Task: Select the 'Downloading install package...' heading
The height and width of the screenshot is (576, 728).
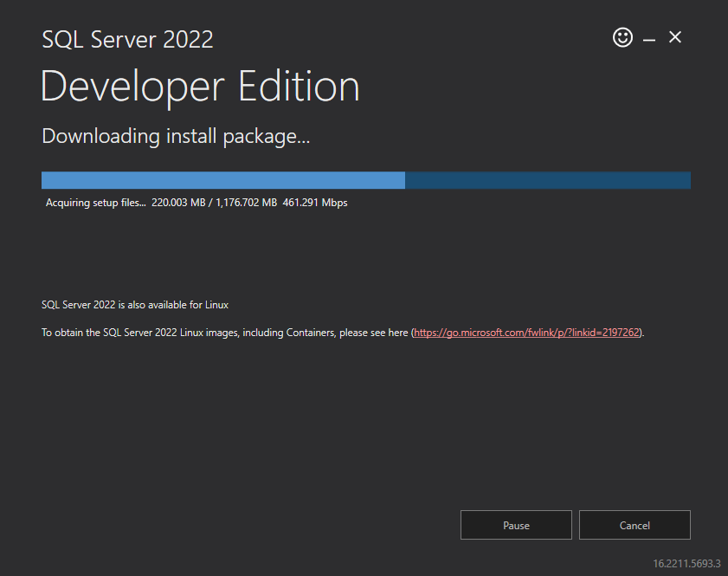Action: point(176,137)
